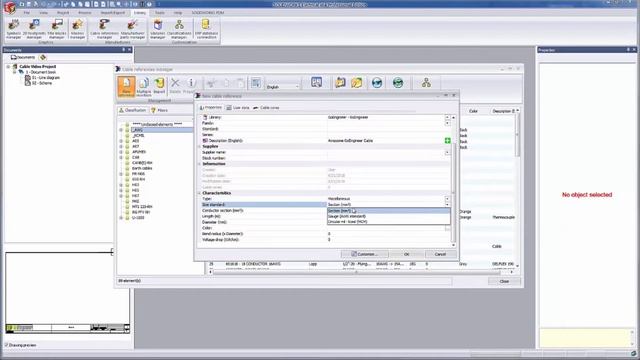Select the Classification tab
The width and height of the screenshot is (640, 360).
pos(132,110)
